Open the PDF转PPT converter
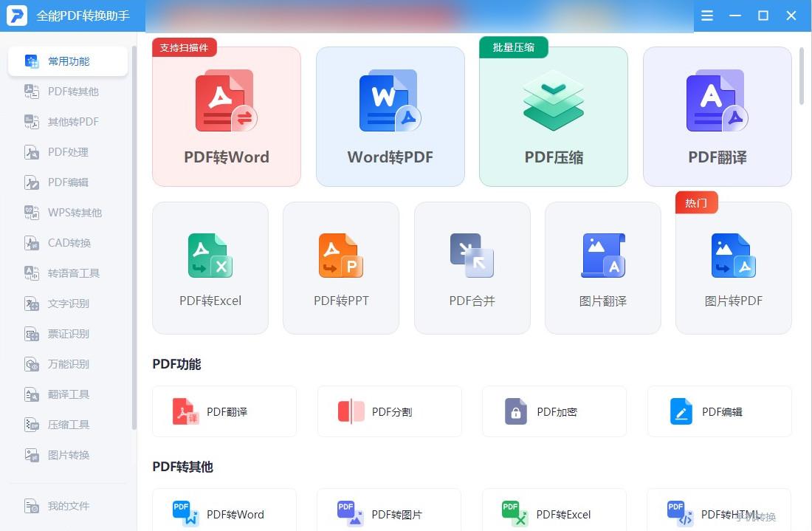Viewport: 812px width, 531px height. tap(340, 267)
